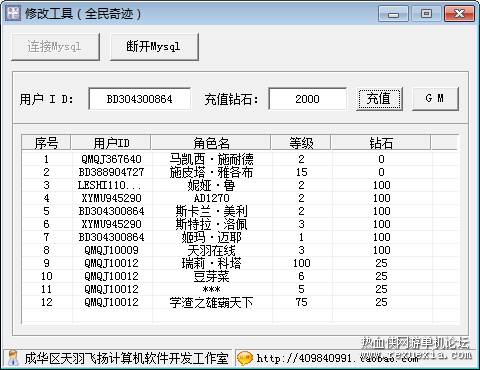Viewport: 480px width, 370px height.
Task: Sort by the 序号 column header
Action: (46, 143)
